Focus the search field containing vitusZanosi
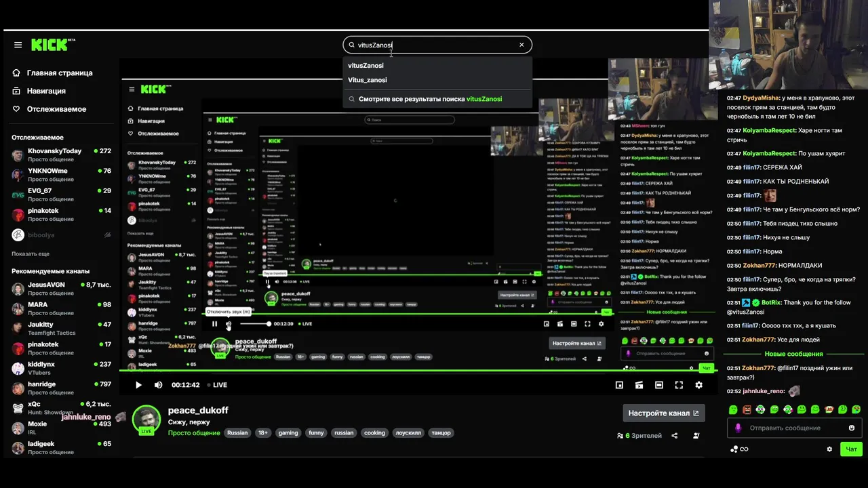Viewport: 868px width, 488px height. click(x=437, y=45)
